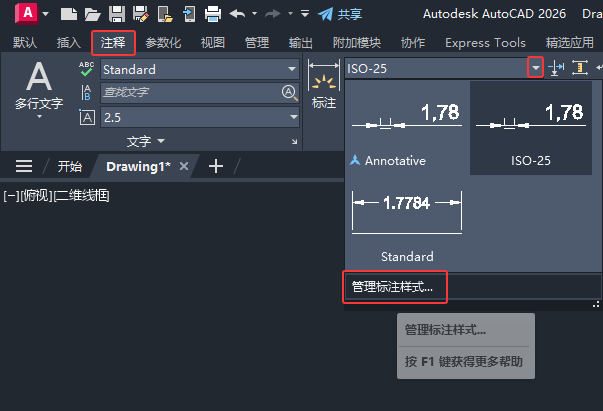The image size is (603, 411).
Task: Expand the redo history dropdown arrow
Action: pyautogui.click(x=290, y=13)
